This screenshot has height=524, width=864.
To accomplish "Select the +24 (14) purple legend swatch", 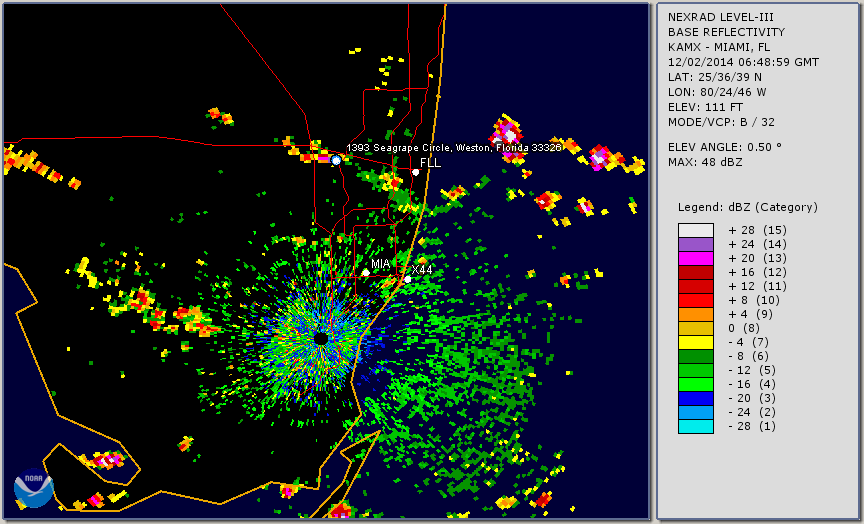I will coord(696,244).
